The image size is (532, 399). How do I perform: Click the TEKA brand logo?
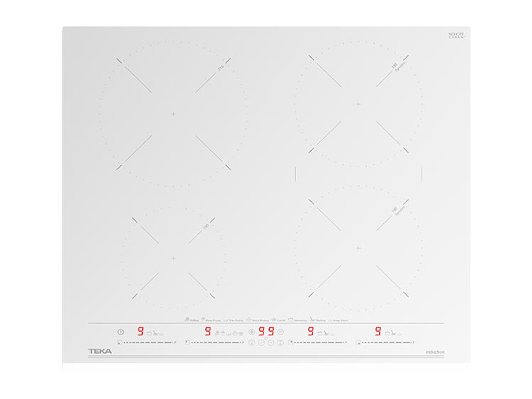point(100,351)
